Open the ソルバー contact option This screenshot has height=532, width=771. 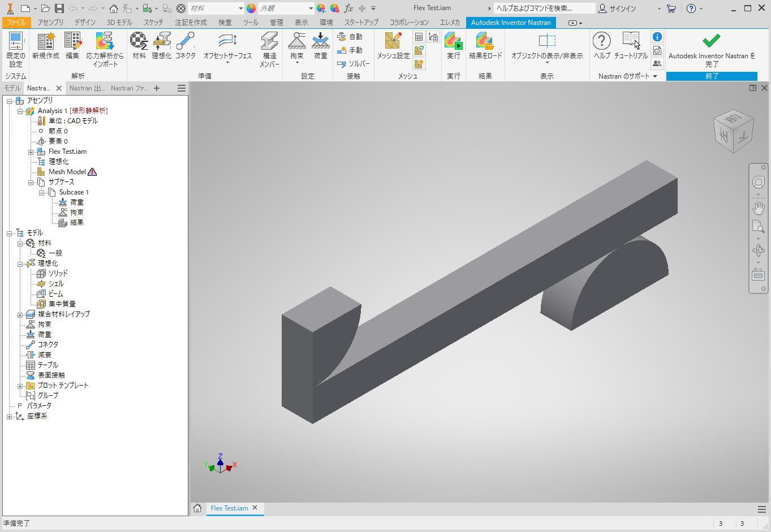[354, 64]
